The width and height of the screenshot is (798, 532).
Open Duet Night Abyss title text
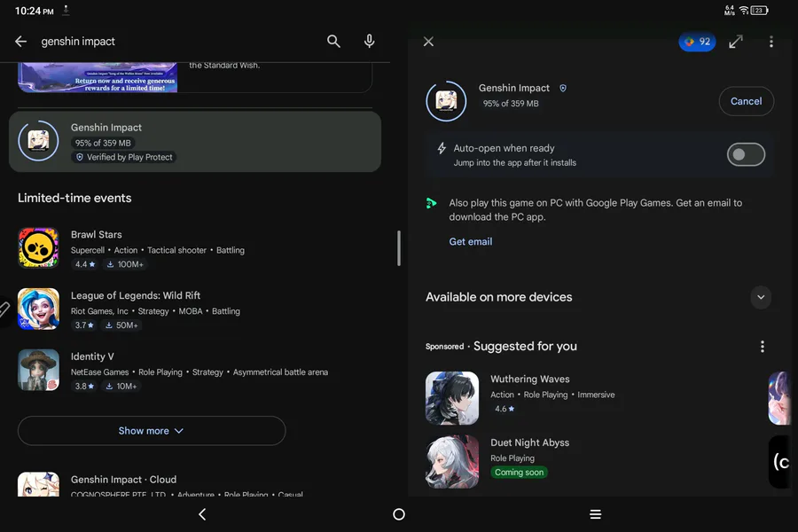(x=530, y=443)
